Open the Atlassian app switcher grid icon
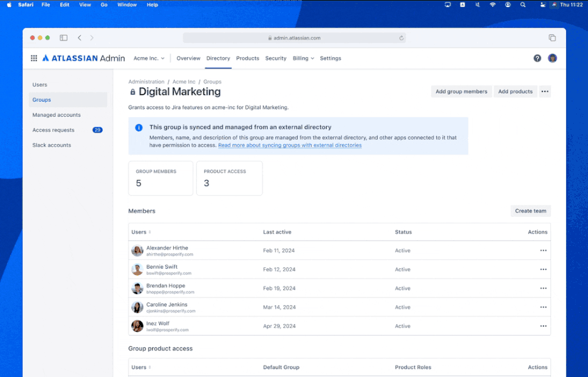Image resolution: width=588 pixels, height=377 pixels. coord(34,58)
